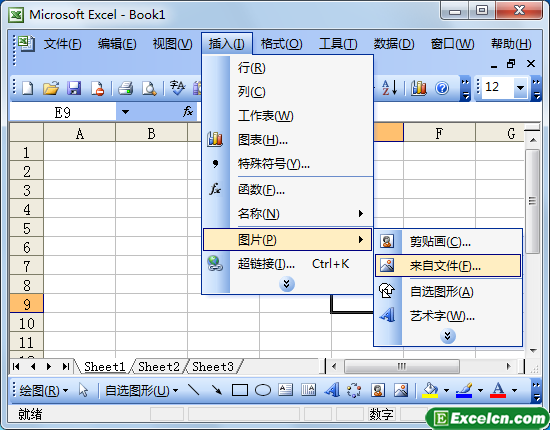550x430 pixels.
Task: Open the 数据(D) menu
Action: tap(394, 44)
